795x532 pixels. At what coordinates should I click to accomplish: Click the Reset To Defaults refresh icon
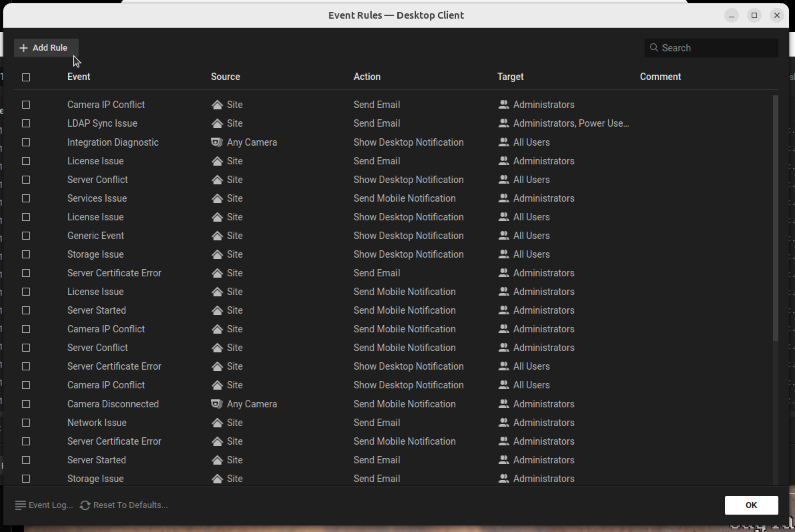[x=85, y=505]
